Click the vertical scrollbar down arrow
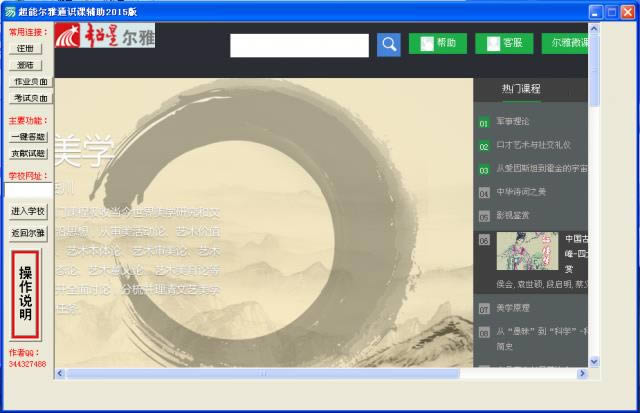The width and height of the screenshot is (640, 413). click(x=594, y=361)
